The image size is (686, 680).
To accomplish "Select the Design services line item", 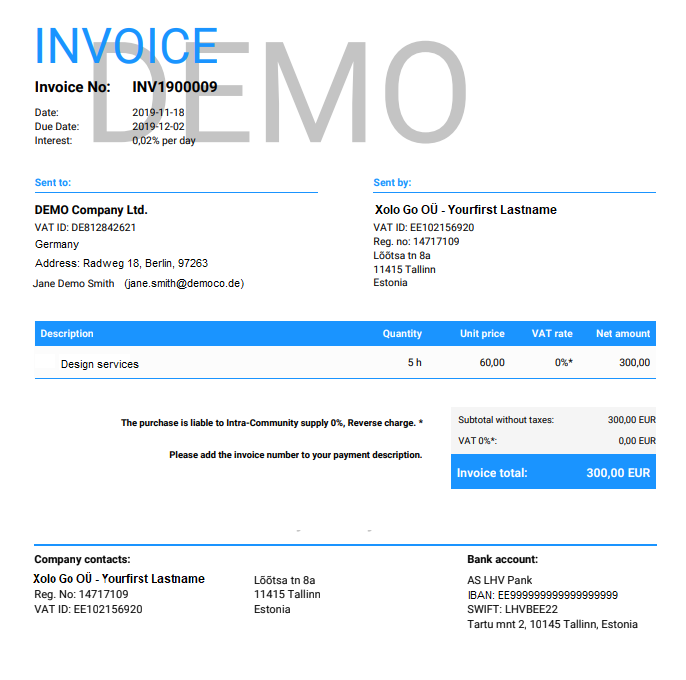I will (100, 364).
